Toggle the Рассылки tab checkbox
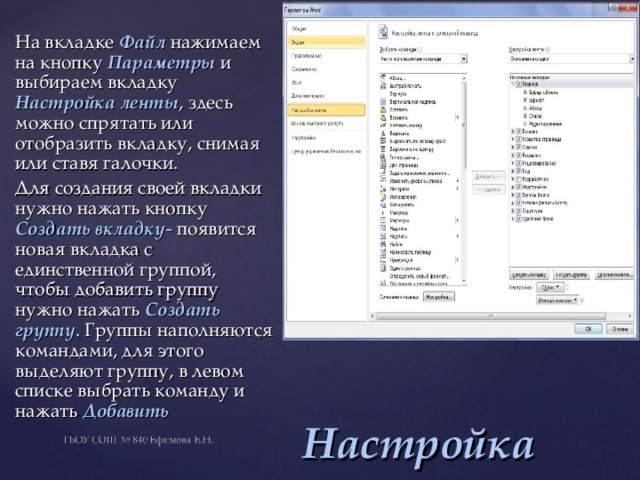Image resolution: width=640 pixels, height=480 pixels. pos(518,155)
